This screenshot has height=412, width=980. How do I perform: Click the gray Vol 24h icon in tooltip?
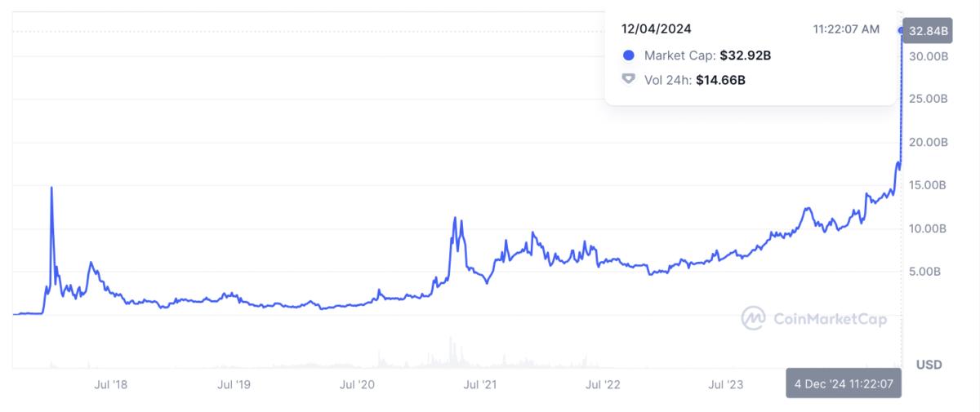tap(628, 80)
